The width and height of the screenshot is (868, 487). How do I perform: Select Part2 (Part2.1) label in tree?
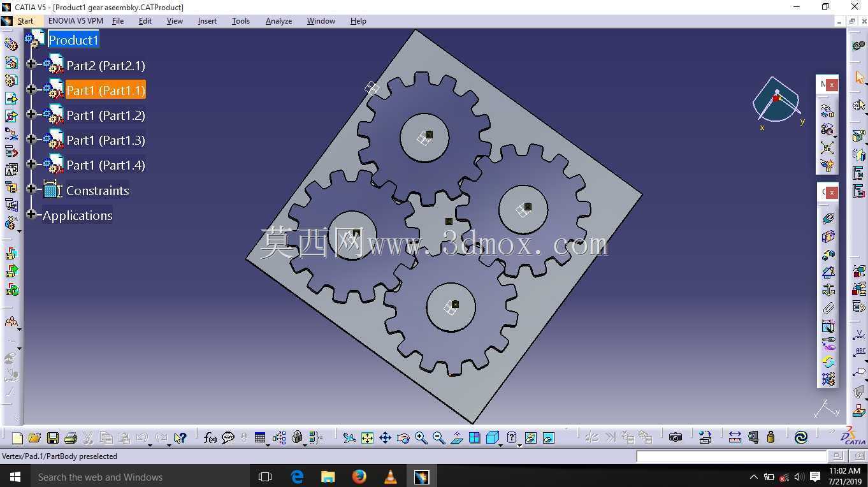click(106, 66)
